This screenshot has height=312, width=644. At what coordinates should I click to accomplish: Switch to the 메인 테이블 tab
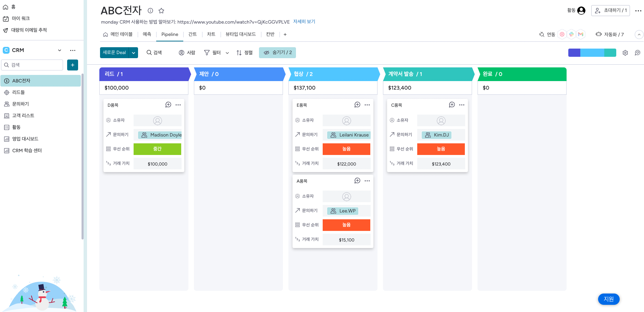point(118,34)
